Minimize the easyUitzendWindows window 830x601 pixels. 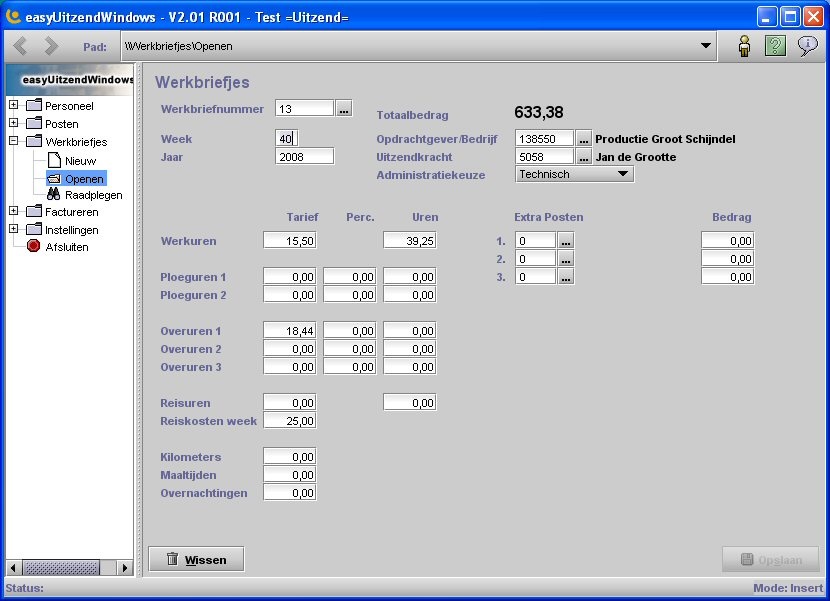click(x=766, y=17)
